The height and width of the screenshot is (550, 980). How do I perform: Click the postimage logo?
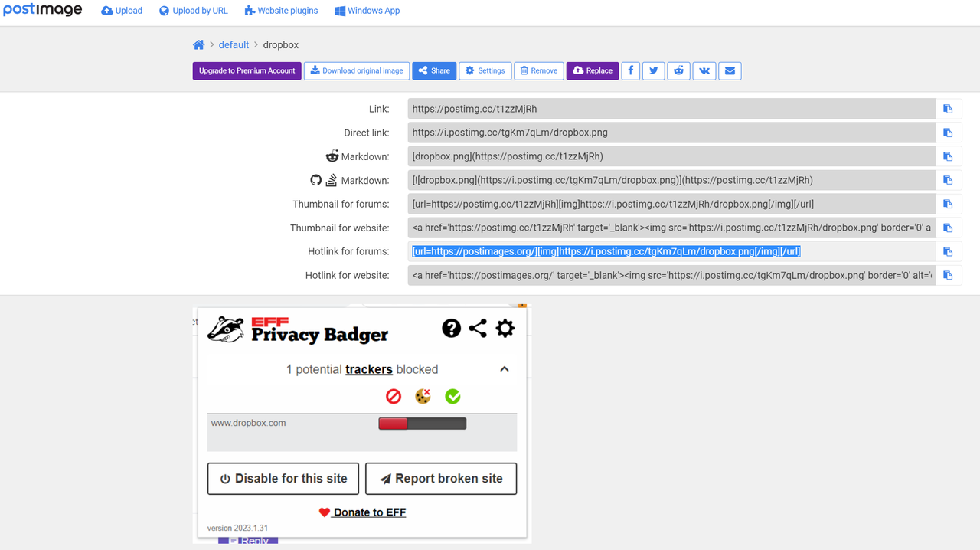[43, 10]
